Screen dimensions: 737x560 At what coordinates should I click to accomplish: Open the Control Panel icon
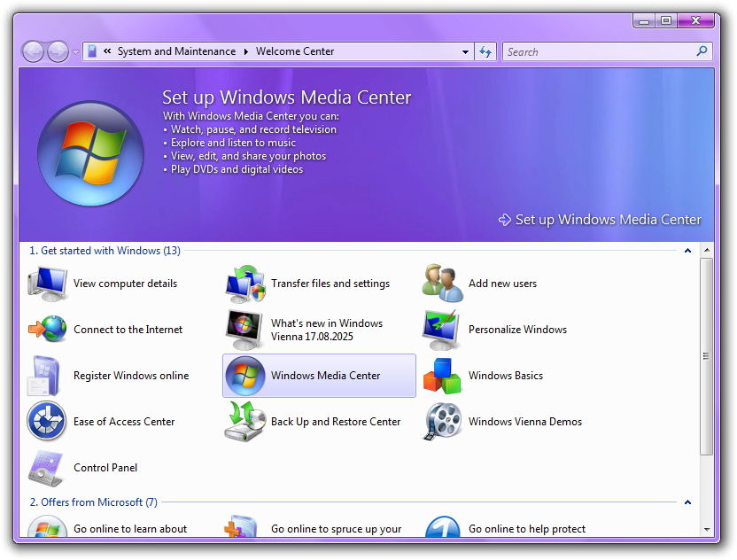click(x=47, y=468)
